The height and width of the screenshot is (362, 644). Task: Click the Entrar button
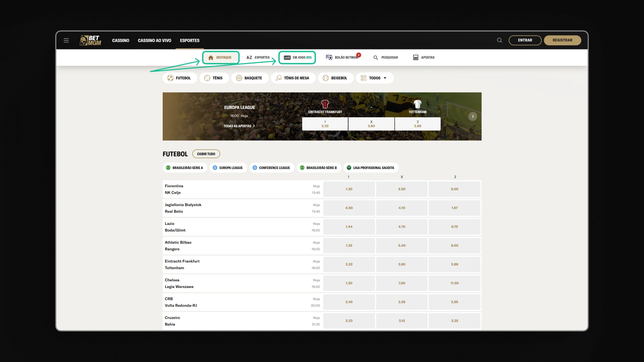point(525,40)
